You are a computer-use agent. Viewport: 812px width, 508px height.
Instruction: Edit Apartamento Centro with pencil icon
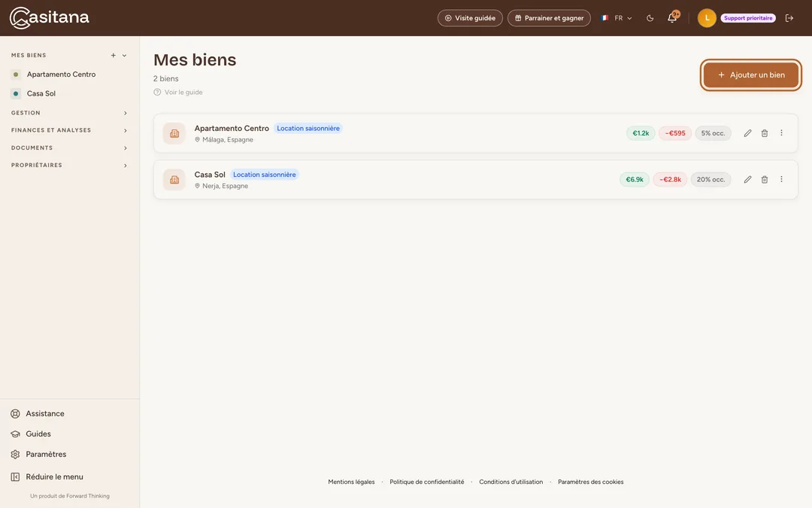click(747, 133)
